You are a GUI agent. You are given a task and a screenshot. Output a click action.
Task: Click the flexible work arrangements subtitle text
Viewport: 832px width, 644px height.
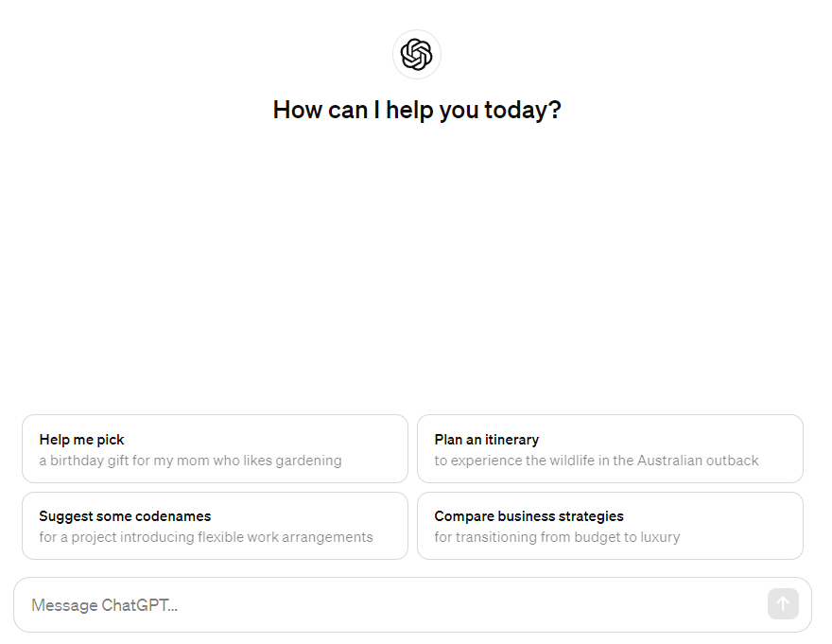pyautogui.click(x=206, y=537)
